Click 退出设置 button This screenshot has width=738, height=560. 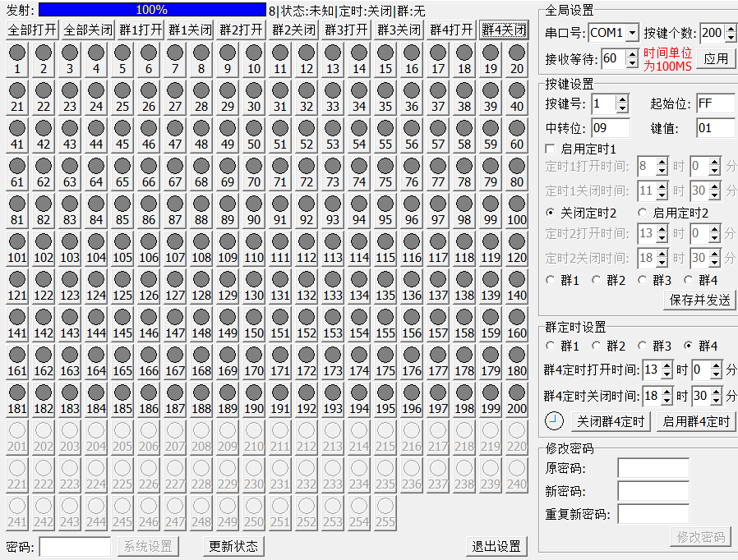click(x=496, y=546)
